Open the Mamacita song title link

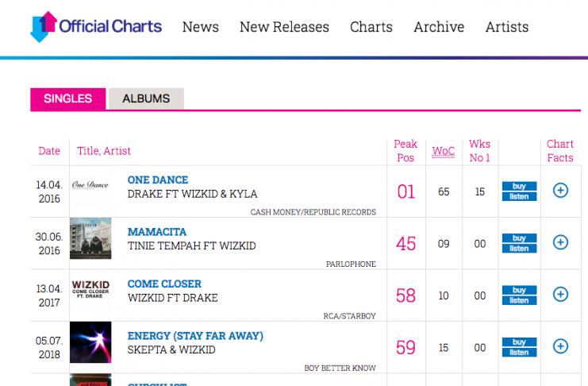(x=157, y=232)
